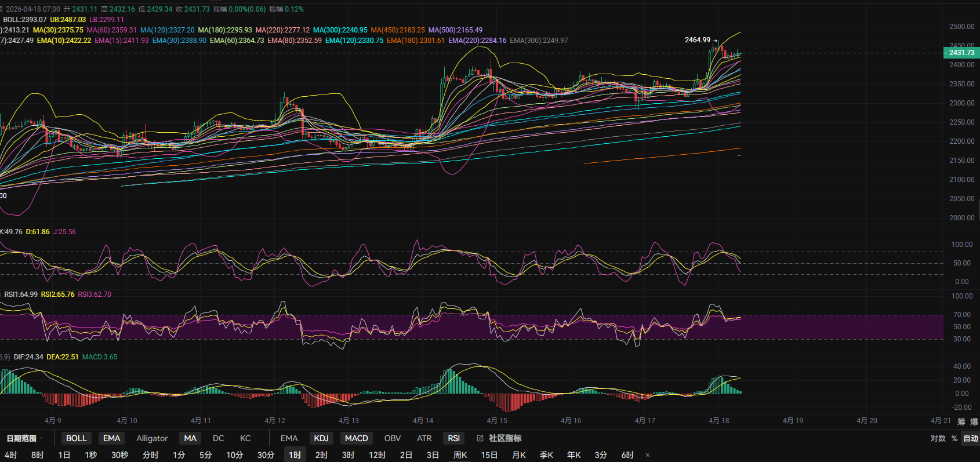Click the 2431.73 current price label
Viewport: 980px width, 462px height.
(x=961, y=53)
